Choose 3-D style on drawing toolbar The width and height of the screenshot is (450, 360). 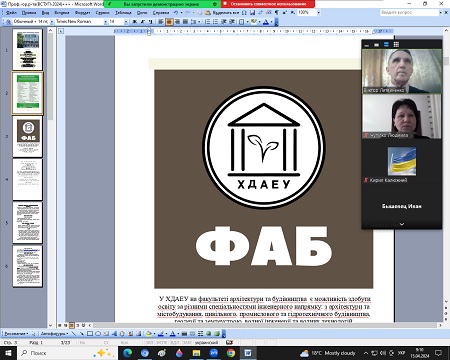pyautogui.click(x=217, y=333)
